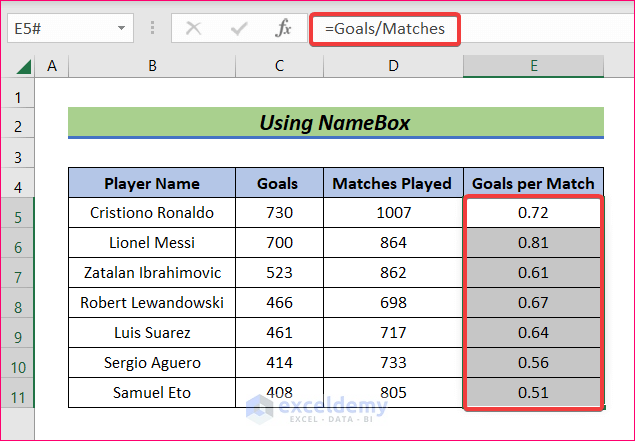Select column E header

(534, 67)
